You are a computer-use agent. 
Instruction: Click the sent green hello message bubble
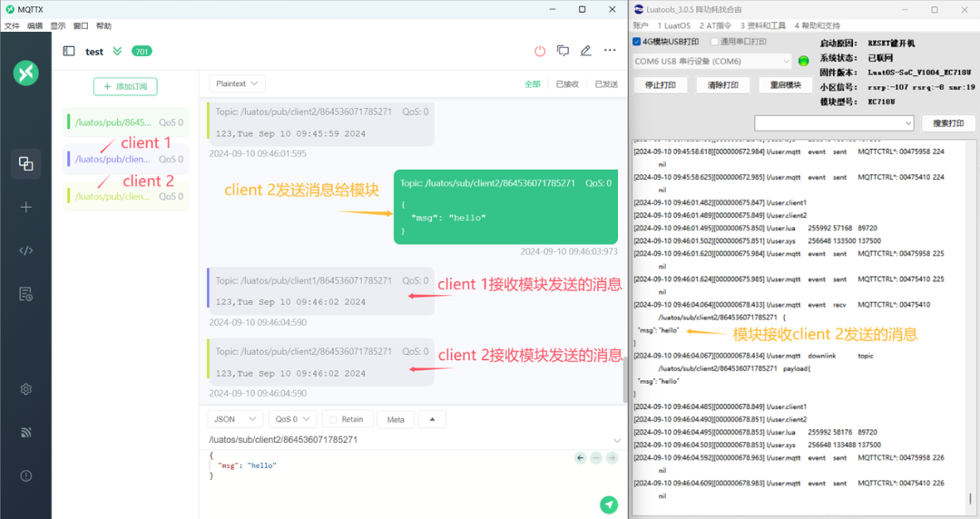click(505, 207)
